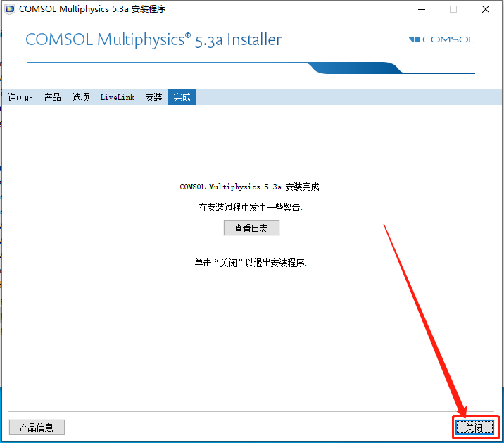Switch to the LiveLink tab
504x443 pixels.
117,96
